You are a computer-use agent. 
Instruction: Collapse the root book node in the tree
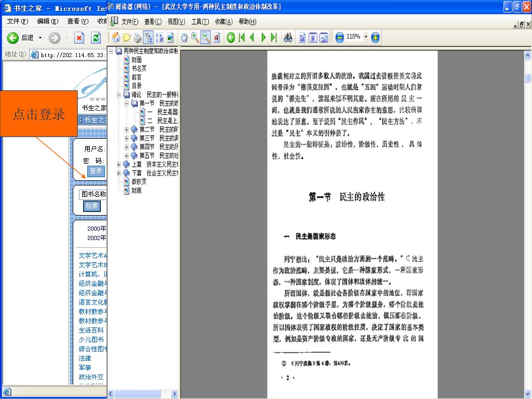coord(111,51)
